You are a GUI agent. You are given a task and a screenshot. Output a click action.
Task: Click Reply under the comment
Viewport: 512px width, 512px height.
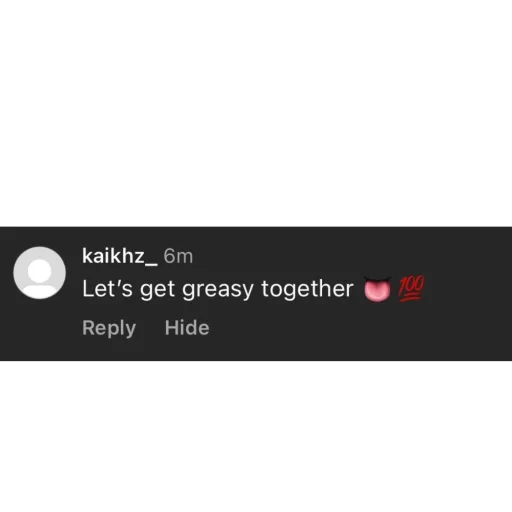point(109,328)
